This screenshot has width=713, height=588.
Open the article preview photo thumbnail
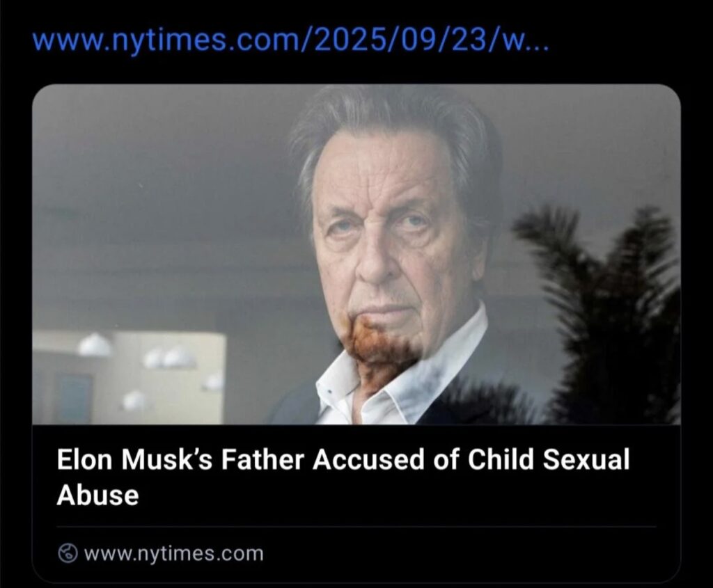[x=356, y=255]
